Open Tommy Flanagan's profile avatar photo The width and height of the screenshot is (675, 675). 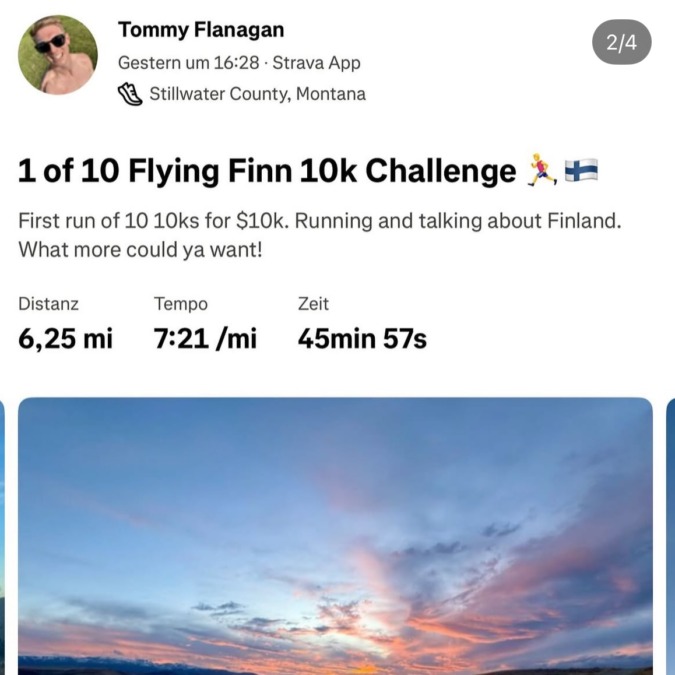pos(58,55)
